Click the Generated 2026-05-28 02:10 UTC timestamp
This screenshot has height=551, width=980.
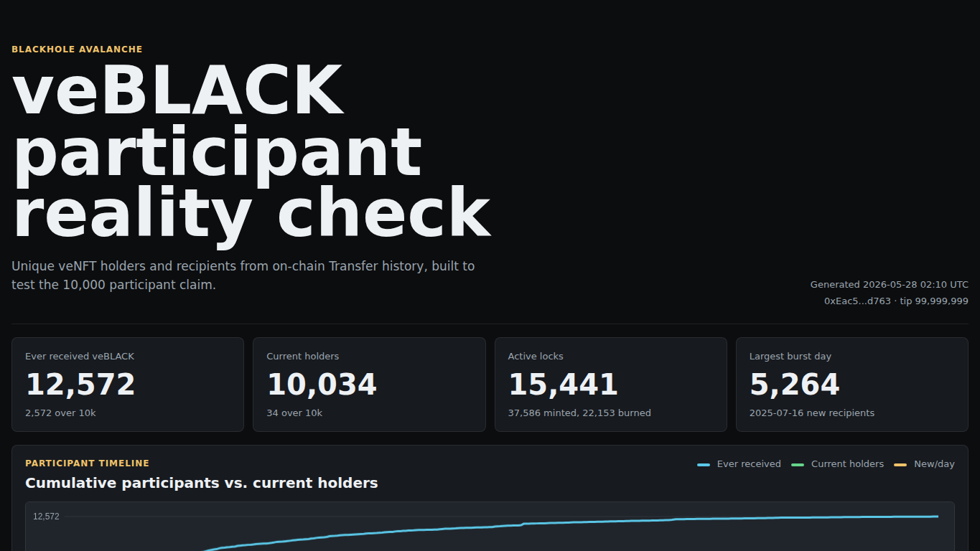pos(890,285)
